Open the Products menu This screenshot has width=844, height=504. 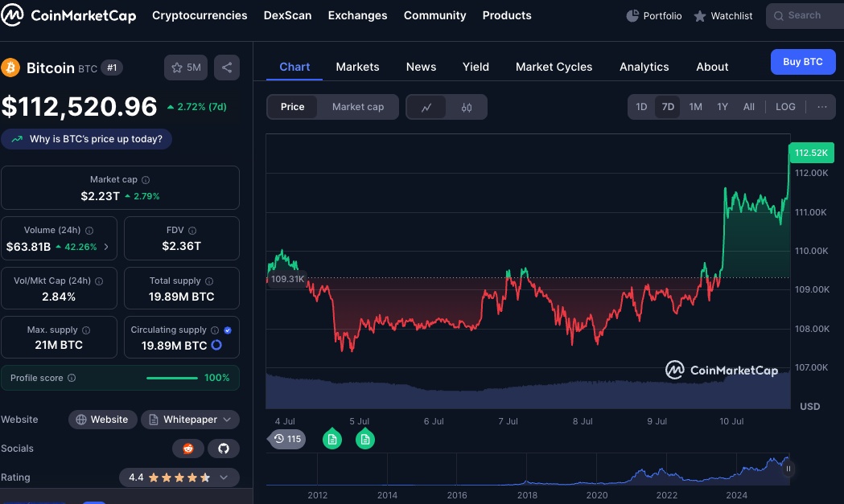(x=507, y=15)
